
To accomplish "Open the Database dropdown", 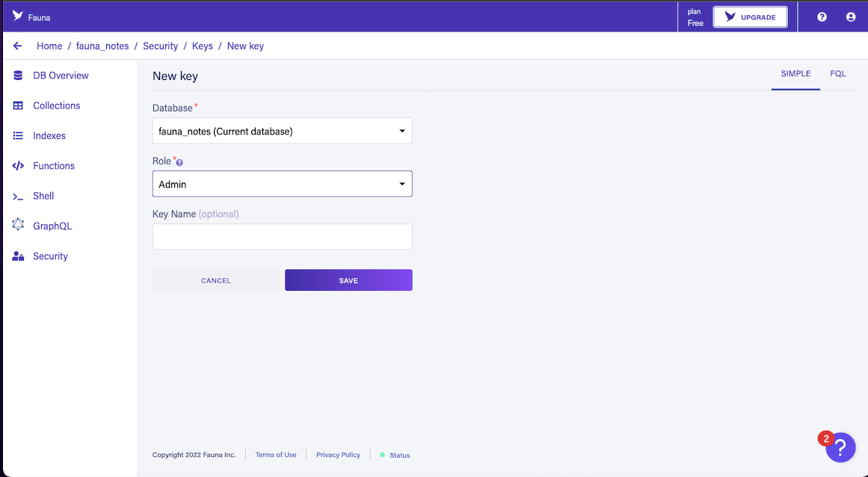I will click(x=283, y=131).
